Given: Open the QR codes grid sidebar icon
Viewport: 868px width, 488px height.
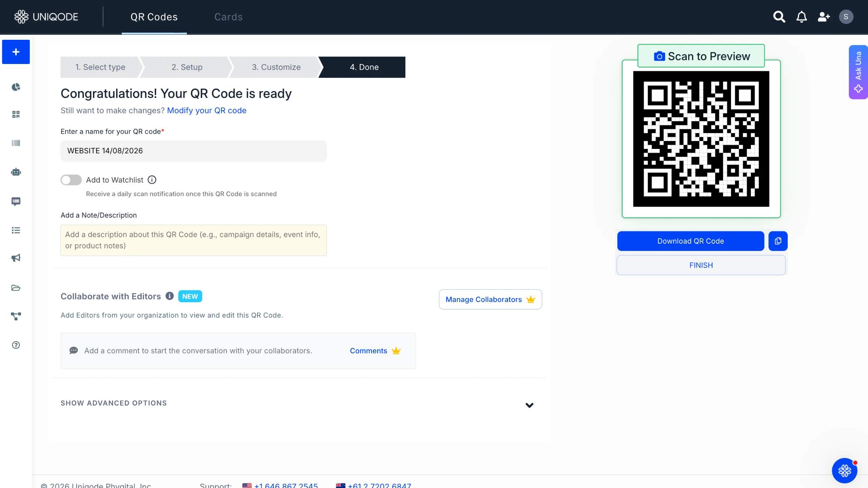Looking at the screenshot, I should click(16, 115).
